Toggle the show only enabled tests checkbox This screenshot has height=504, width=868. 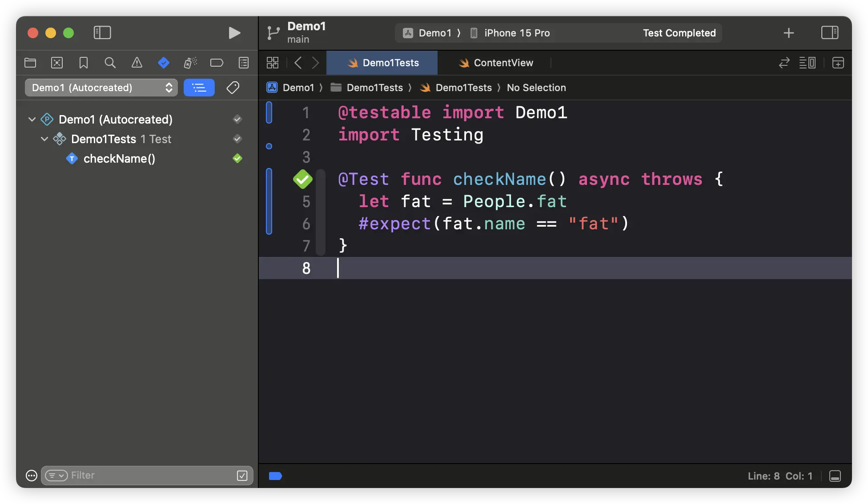[242, 476]
